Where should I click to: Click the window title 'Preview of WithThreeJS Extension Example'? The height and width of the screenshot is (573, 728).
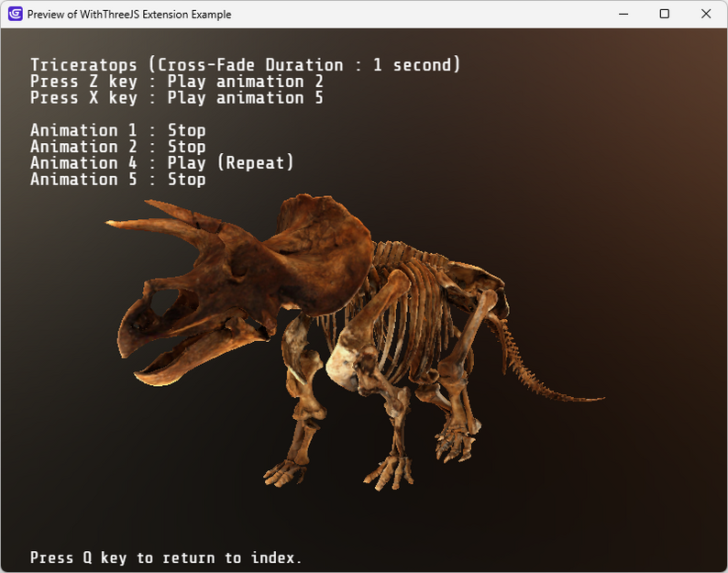click(129, 15)
